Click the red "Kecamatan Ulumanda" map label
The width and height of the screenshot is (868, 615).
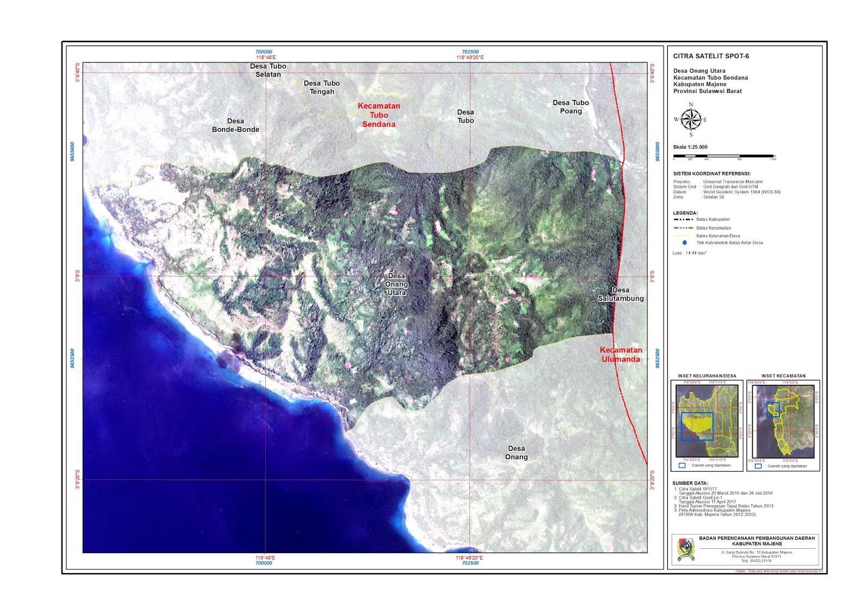pyautogui.click(x=621, y=354)
